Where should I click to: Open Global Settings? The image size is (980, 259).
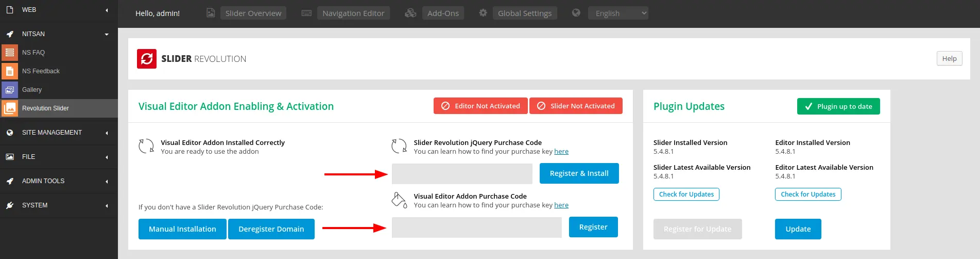[525, 13]
